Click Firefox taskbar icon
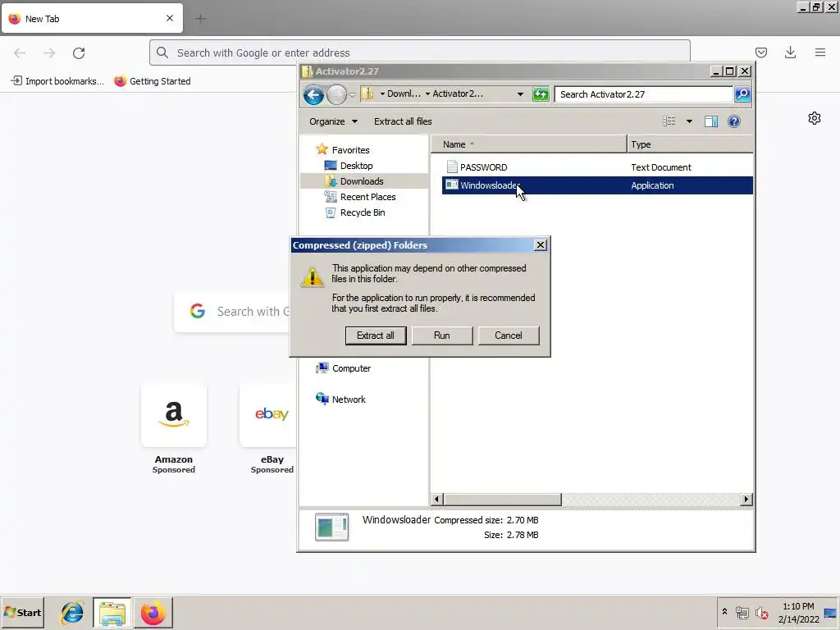The image size is (840, 630). click(x=153, y=612)
